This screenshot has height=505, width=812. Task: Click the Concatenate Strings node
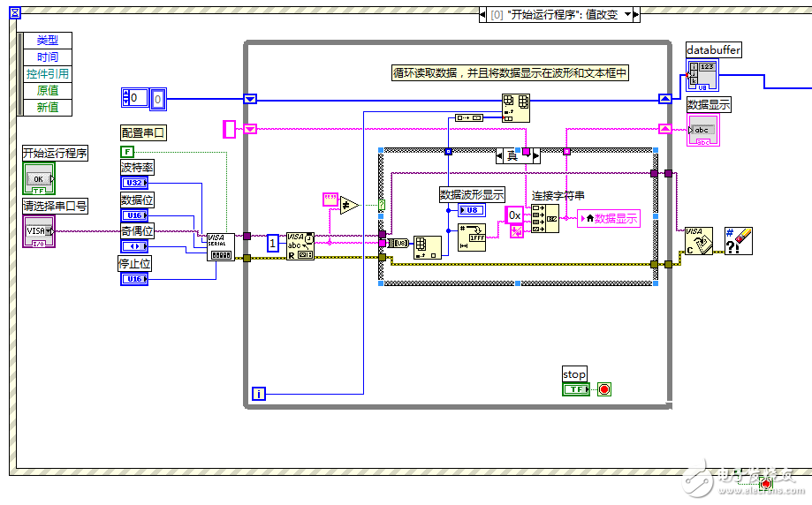[x=545, y=218]
